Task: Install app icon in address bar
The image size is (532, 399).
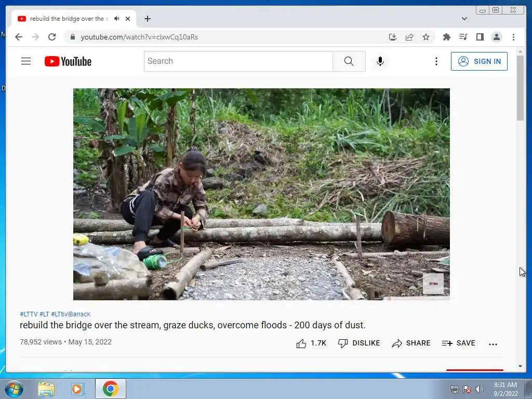Action: pos(393,37)
